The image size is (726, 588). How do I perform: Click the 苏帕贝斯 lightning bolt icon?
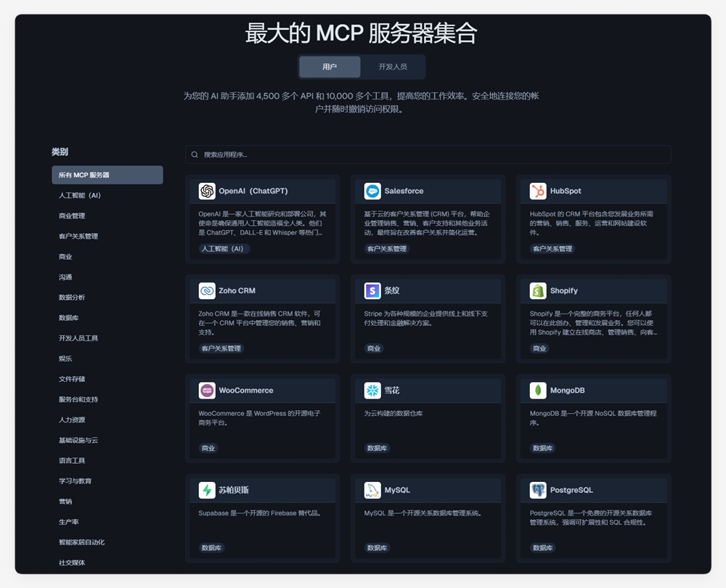(207, 489)
